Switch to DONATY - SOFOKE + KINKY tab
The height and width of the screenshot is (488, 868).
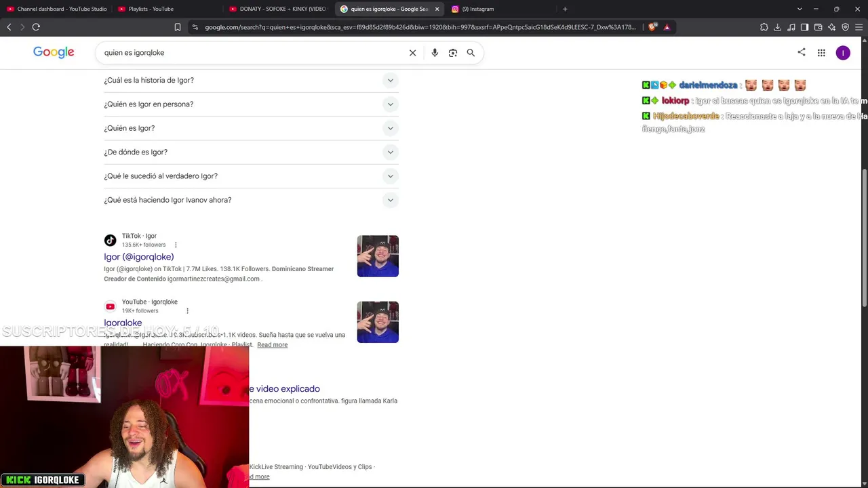[x=278, y=9]
